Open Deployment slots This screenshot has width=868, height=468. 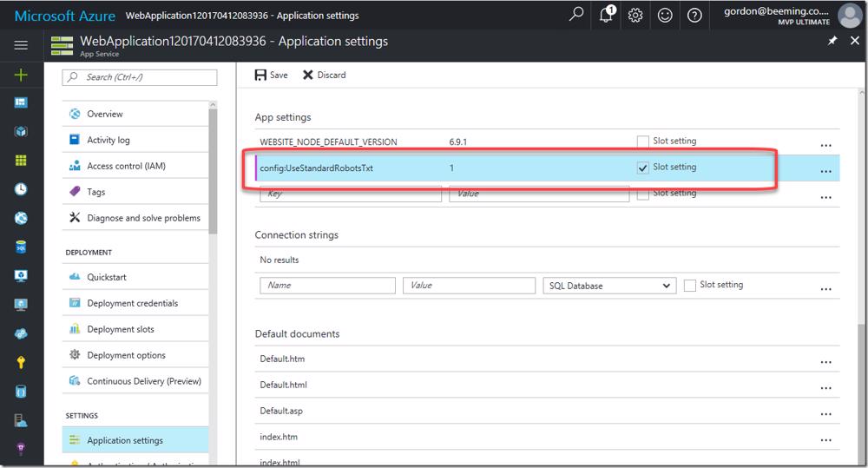135,329
